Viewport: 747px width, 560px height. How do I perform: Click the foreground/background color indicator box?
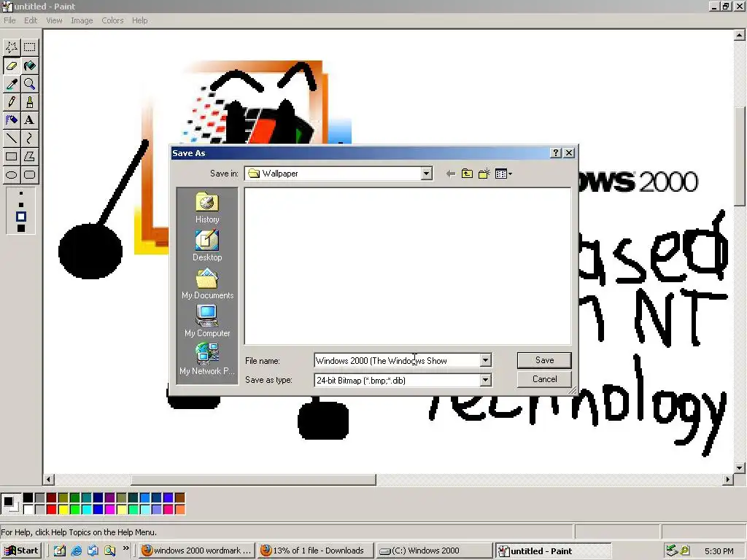pos(10,504)
